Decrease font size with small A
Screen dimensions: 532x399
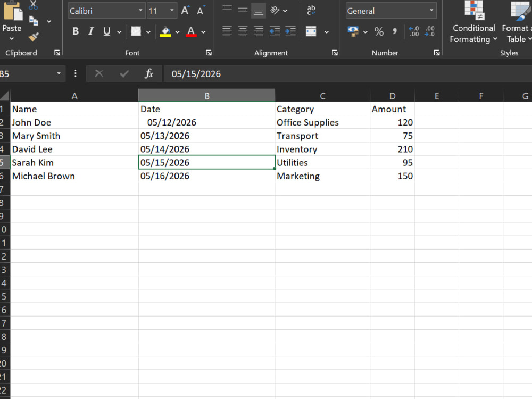pyautogui.click(x=201, y=11)
